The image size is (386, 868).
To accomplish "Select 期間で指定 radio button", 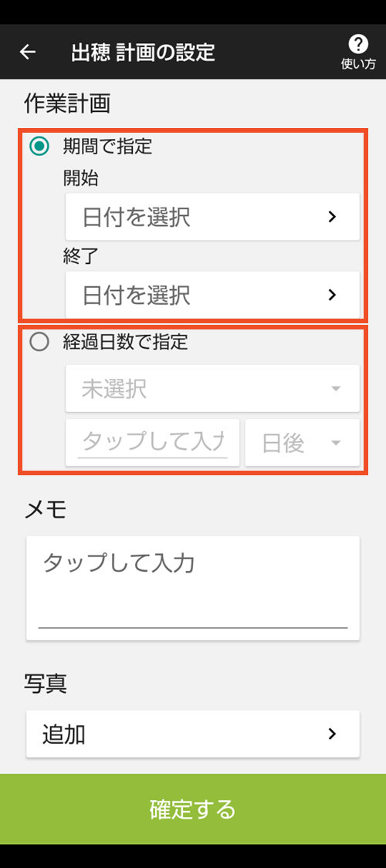I will pos(39,147).
